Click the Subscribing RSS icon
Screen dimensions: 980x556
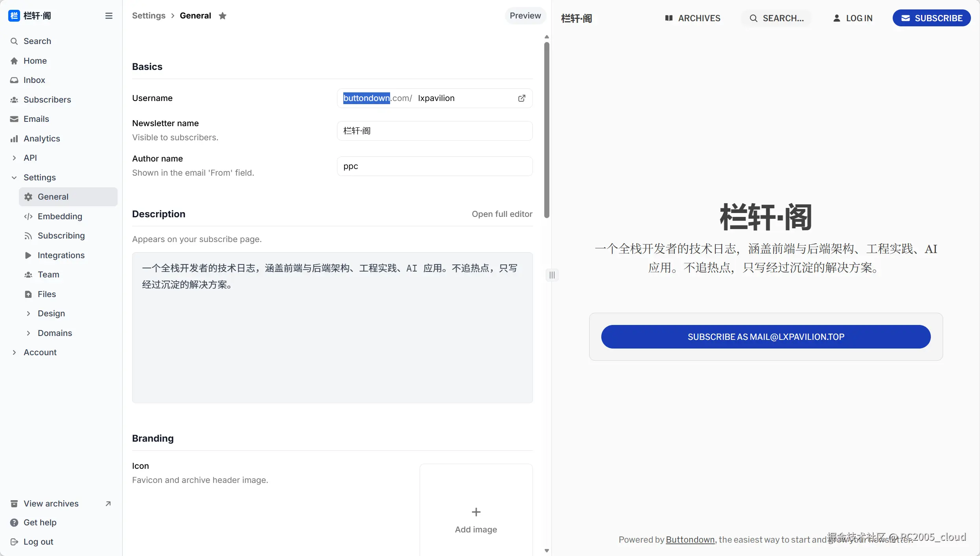(28, 236)
